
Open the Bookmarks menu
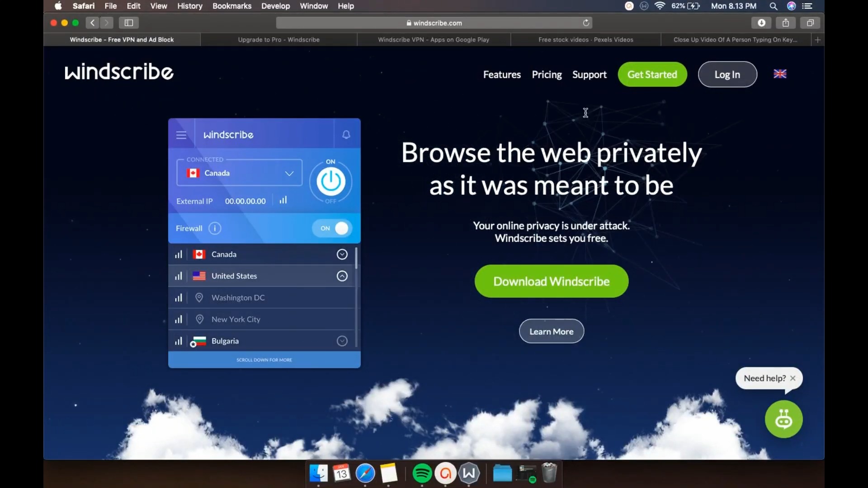point(232,6)
